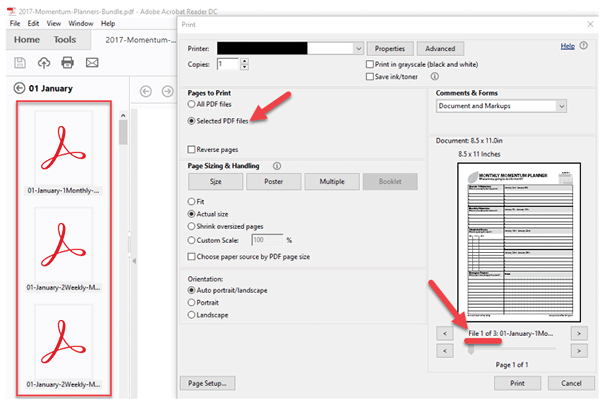Collapse the left pane splitter arrow
600x408 pixels.
coord(134,261)
